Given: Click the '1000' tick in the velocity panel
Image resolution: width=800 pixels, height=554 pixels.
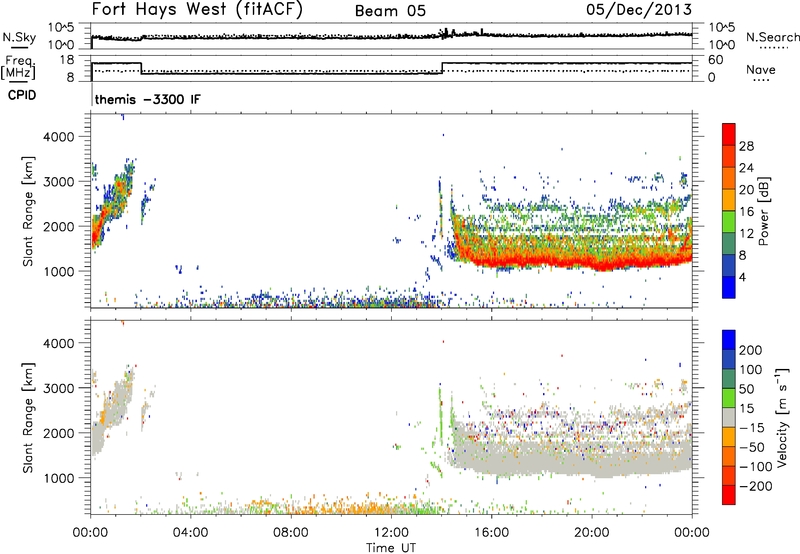Looking at the screenshot, I should [x=59, y=478].
